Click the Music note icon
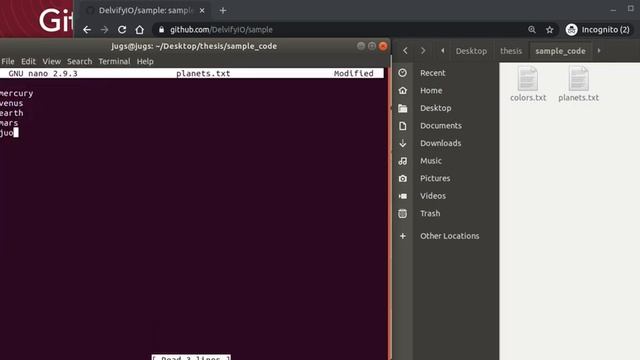Image resolution: width=640 pixels, height=360 pixels. 402,161
